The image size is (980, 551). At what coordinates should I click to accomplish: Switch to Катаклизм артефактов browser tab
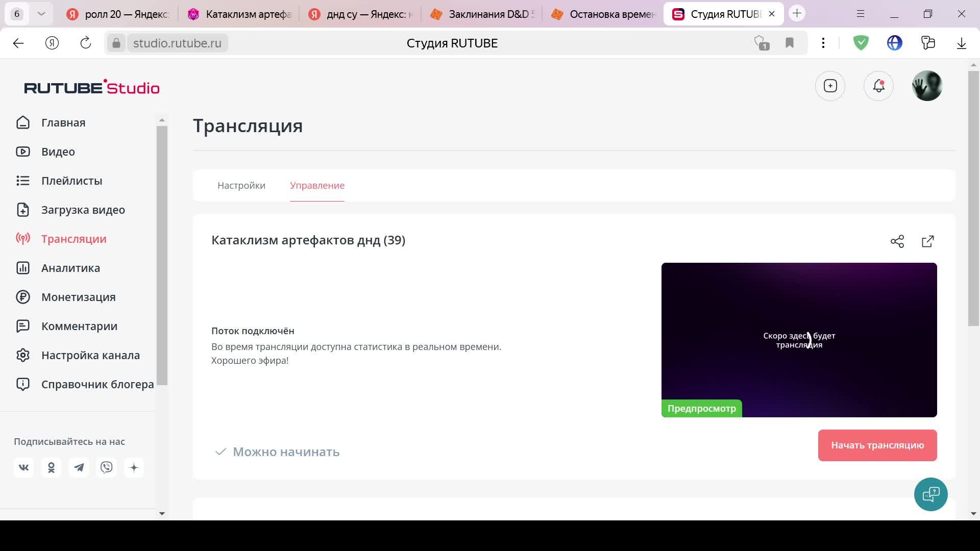[240, 14]
